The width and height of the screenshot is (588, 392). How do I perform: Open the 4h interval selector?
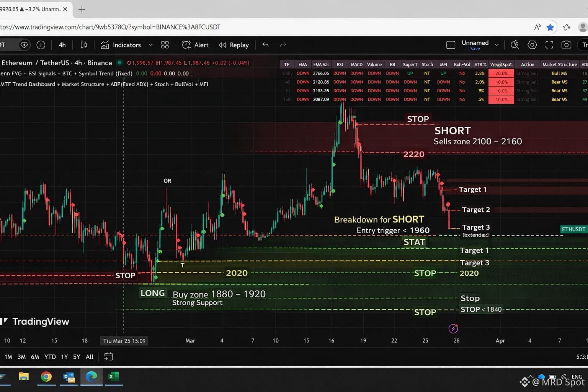(62, 45)
